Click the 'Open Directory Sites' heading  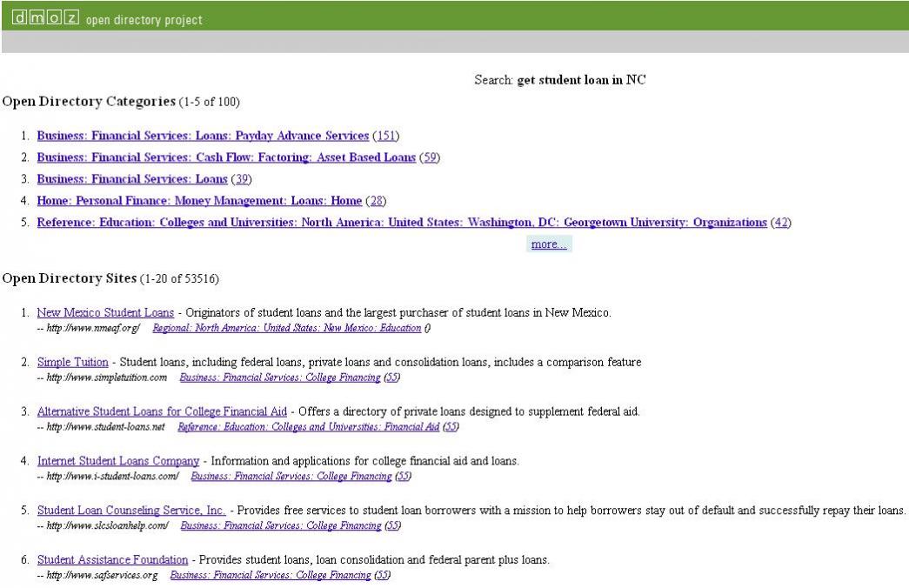[70, 278]
